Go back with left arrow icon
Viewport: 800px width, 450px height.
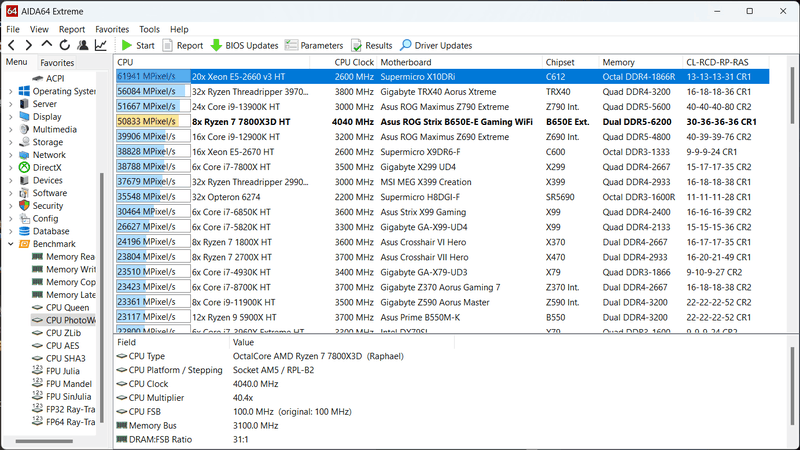point(10,45)
